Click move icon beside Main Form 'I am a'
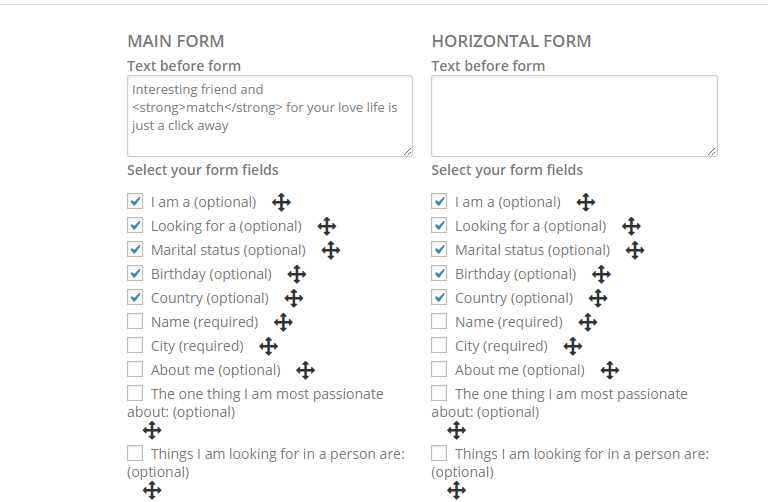 point(282,203)
